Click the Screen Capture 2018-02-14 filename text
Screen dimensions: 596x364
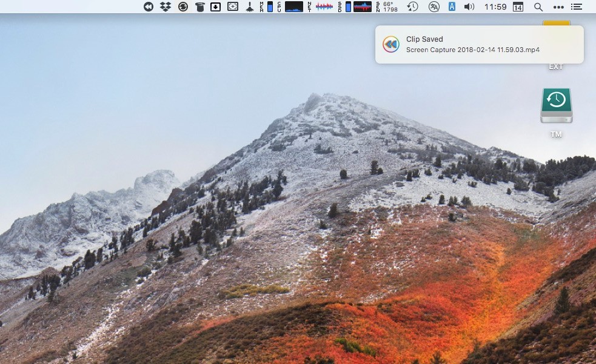pyautogui.click(x=473, y=50)
